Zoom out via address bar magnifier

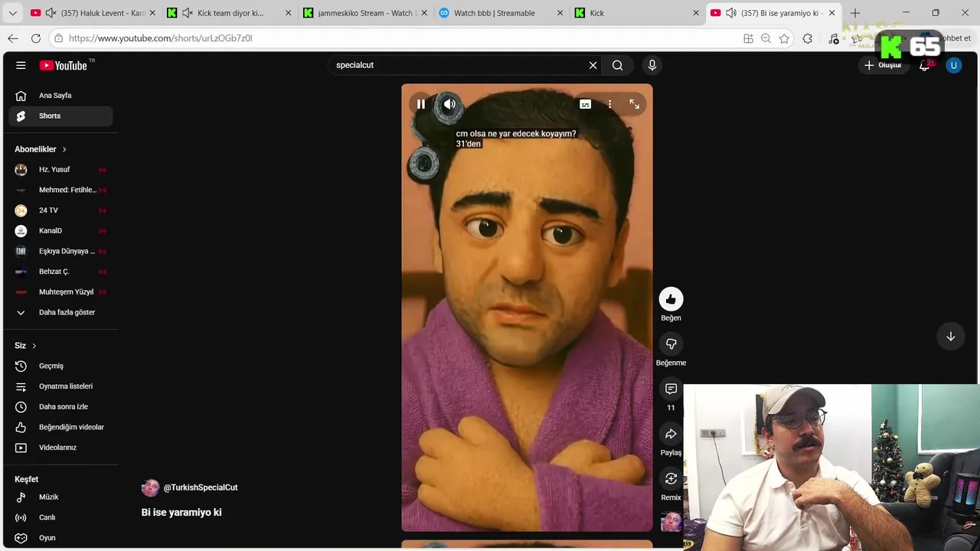pyautogui.click(x=766, y=38)
